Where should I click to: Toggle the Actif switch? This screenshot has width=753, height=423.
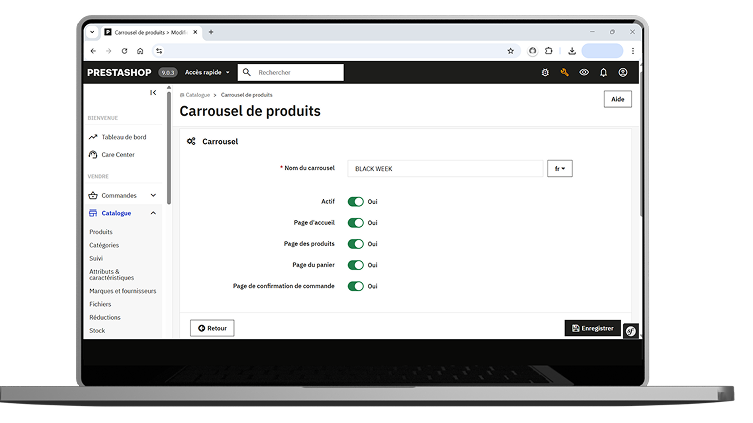(356, 202)
